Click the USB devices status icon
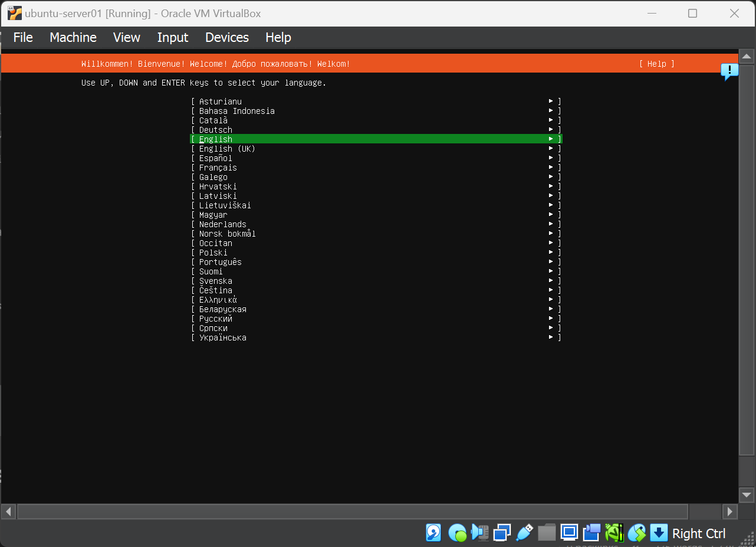Image resolution: width=756 pixels, height=547 pixels. [x=524, y=533]
